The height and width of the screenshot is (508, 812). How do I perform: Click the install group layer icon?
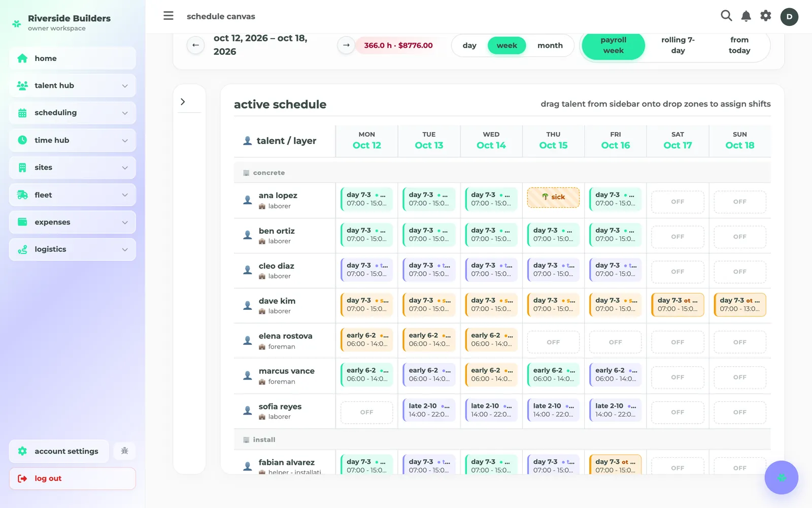246,440
